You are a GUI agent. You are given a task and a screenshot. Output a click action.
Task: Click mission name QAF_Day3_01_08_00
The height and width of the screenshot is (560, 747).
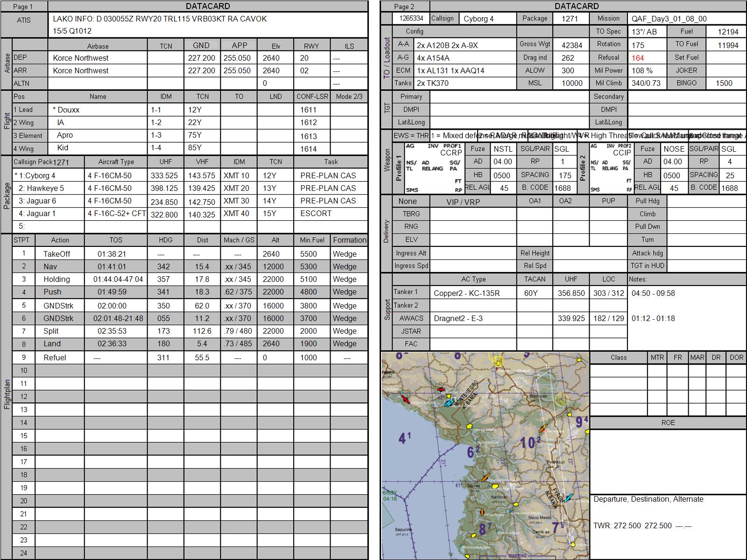pos(669,19)
